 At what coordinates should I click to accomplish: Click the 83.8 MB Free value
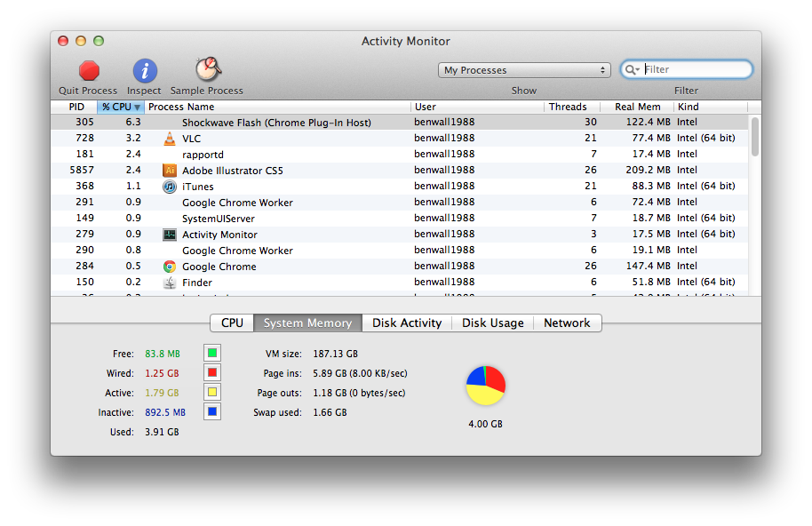163,354
